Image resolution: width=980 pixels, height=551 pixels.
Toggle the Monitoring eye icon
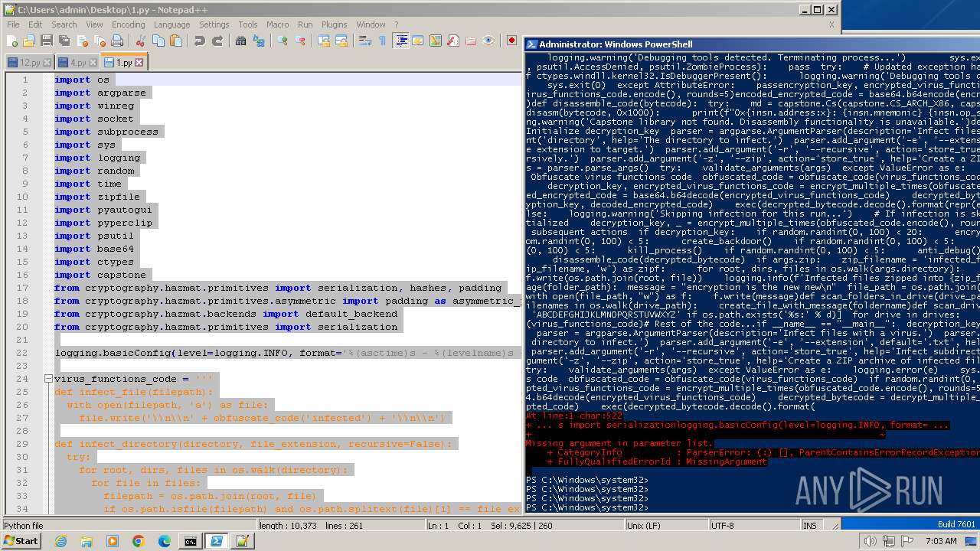point(488,41)
